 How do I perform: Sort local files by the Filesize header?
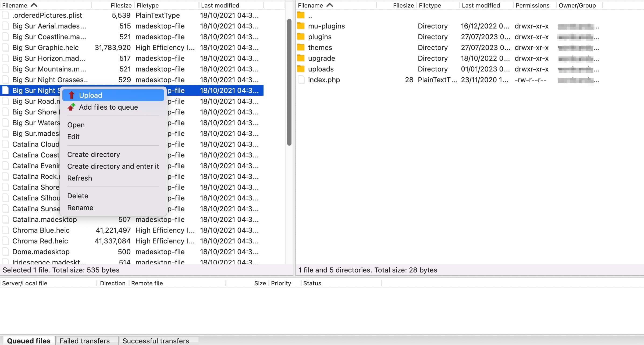point(121,5)
